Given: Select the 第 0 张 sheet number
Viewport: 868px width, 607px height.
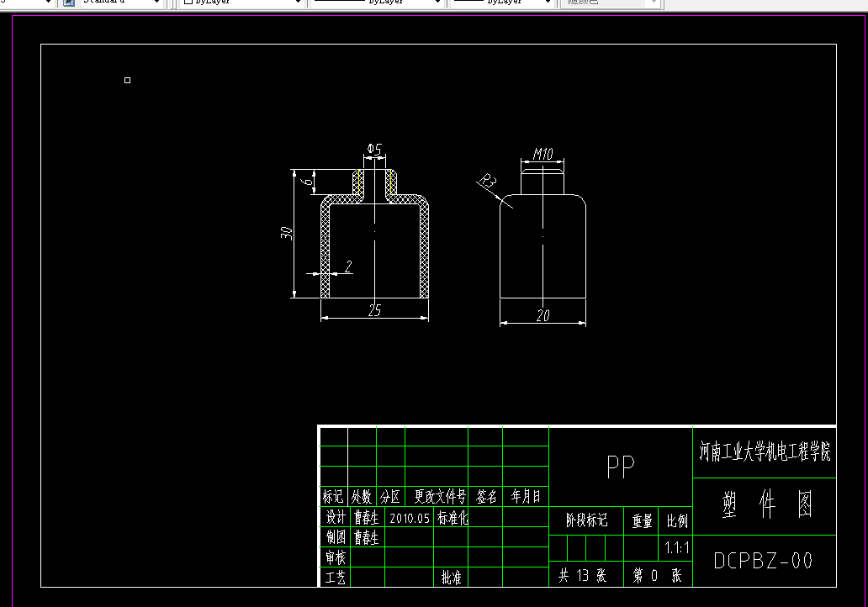Looking at the screenshot, I should pyautogui.click(x=657, y=575).
